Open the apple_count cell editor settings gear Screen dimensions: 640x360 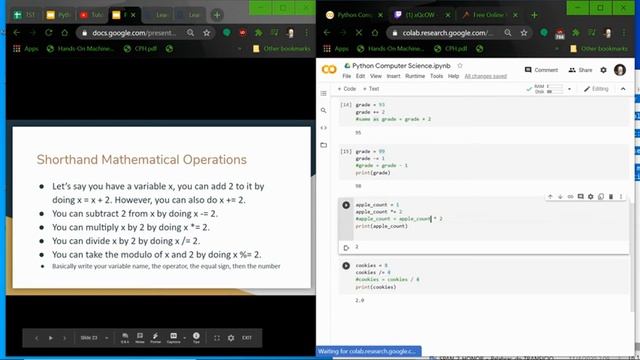[591, 197]
